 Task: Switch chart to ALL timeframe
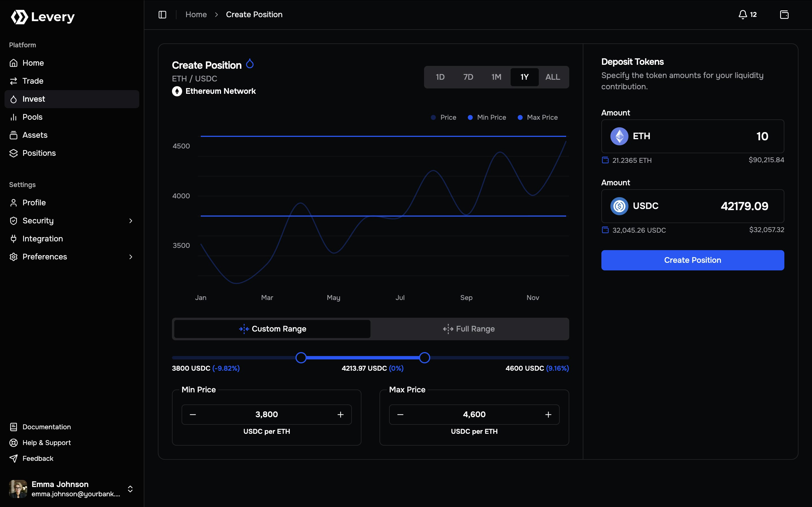(x=552, y=77)
